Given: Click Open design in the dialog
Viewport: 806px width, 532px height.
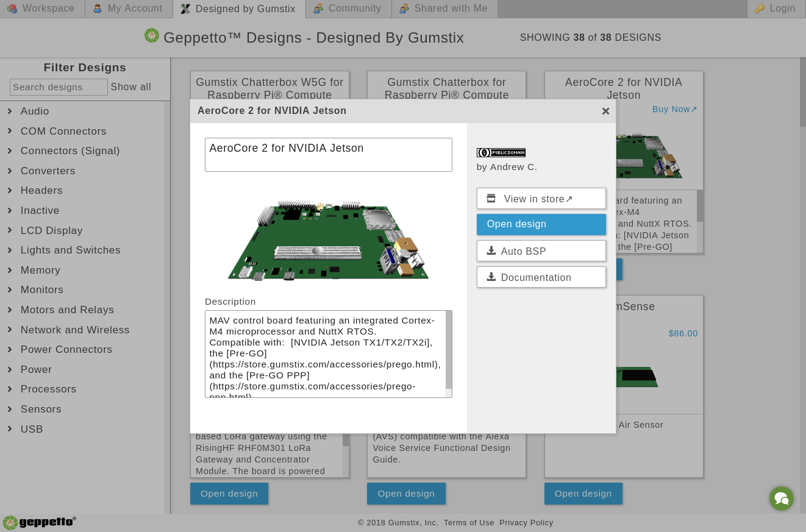Looking at the screenshot, I should coord(541,224).
